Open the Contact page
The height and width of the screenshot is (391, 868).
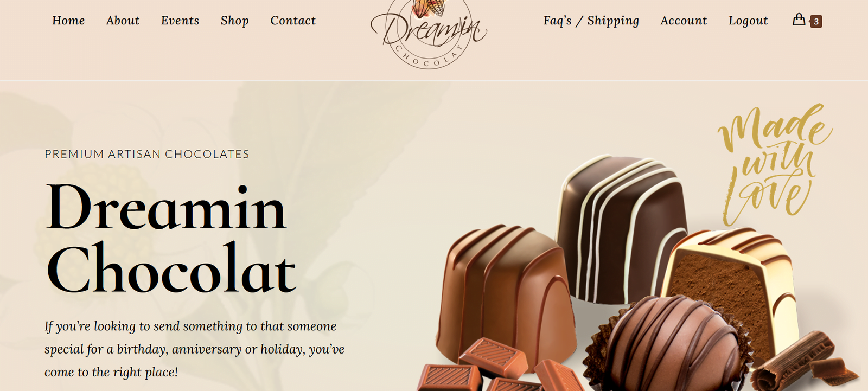coord(293,21)
